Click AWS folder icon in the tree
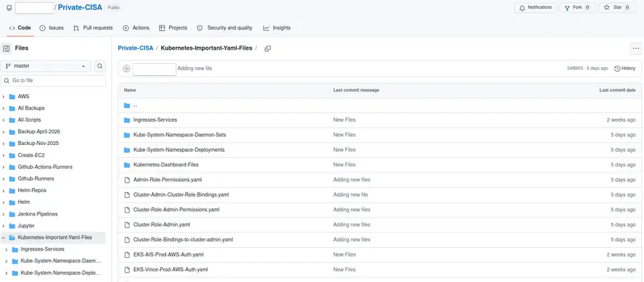644x282 pixels. point(12,97)
